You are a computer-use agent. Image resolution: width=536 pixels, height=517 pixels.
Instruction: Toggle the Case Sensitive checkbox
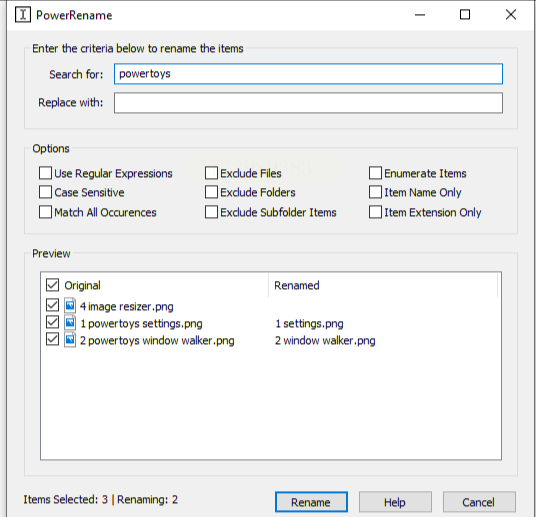(45, 192)
